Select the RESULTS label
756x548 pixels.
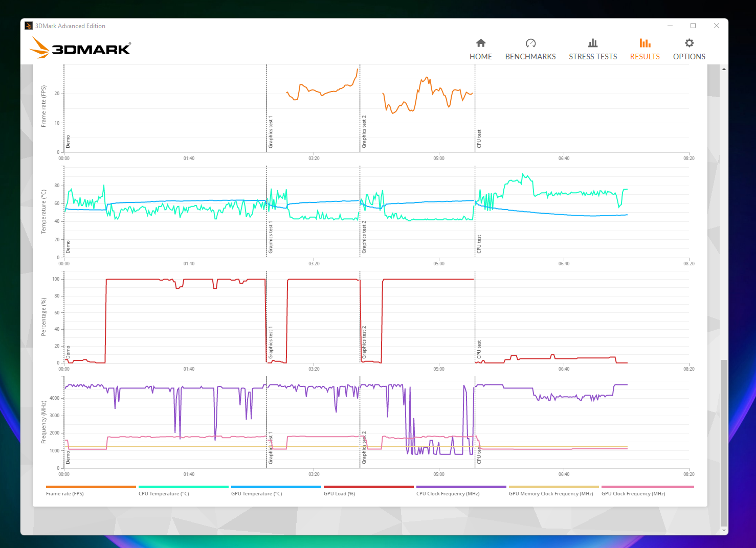645,57
